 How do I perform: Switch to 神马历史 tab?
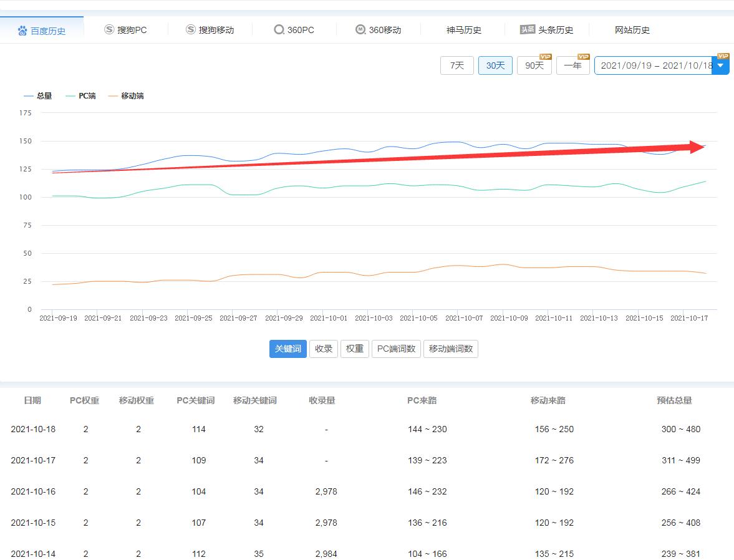(x=463, y=30)
